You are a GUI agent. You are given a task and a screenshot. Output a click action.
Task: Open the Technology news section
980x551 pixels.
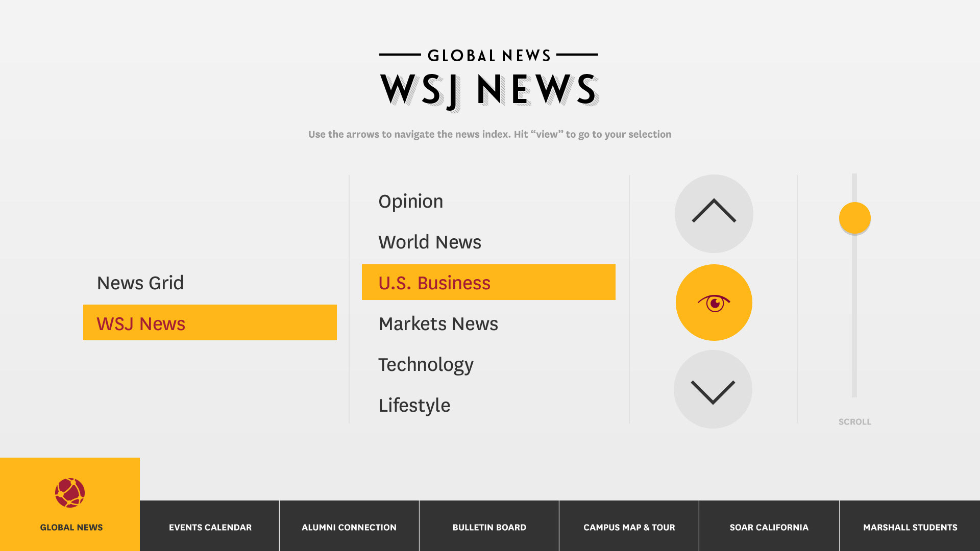426,365
